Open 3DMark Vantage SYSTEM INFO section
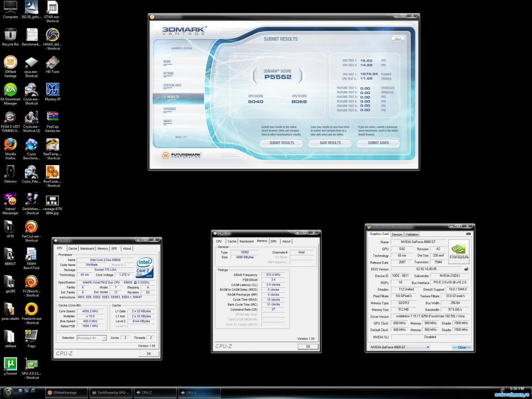Viewport: 532px width, 399px height. 172,86
